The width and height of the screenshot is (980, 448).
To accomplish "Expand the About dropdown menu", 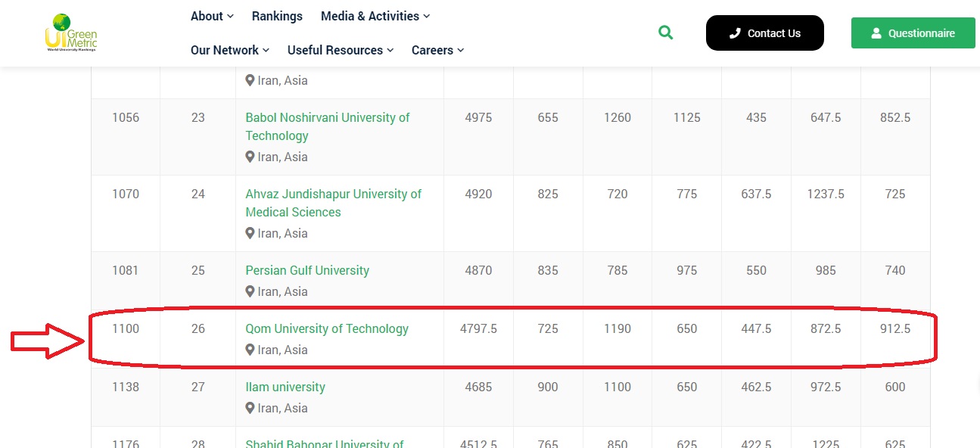I will click(x=212, y=16).
